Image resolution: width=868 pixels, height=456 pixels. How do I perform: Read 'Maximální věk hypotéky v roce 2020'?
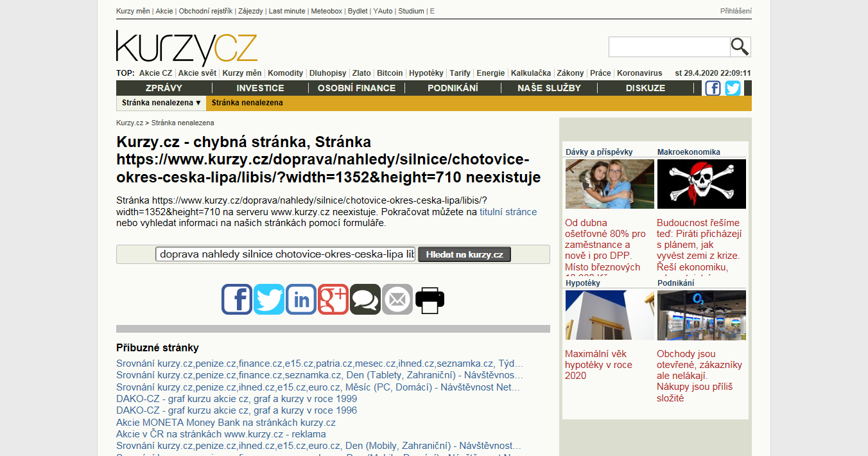click(599, 365)
